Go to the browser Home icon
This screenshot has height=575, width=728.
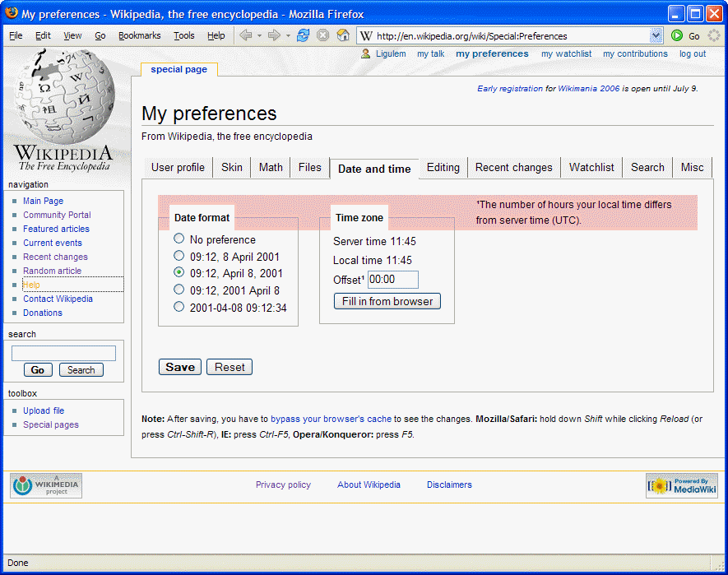coord(343,35)
